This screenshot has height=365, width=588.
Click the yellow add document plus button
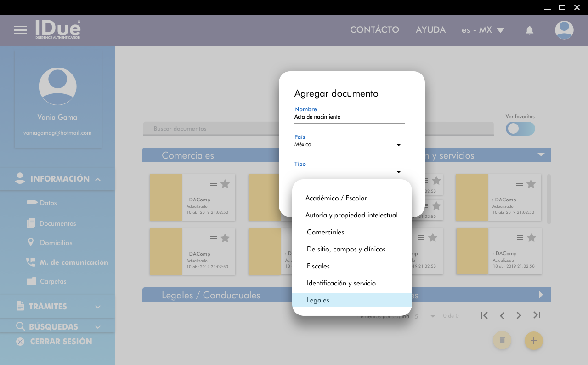(533, 341)
